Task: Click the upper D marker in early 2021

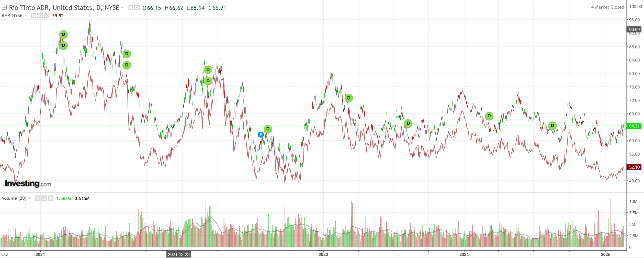Action: [x=63, y=34]
